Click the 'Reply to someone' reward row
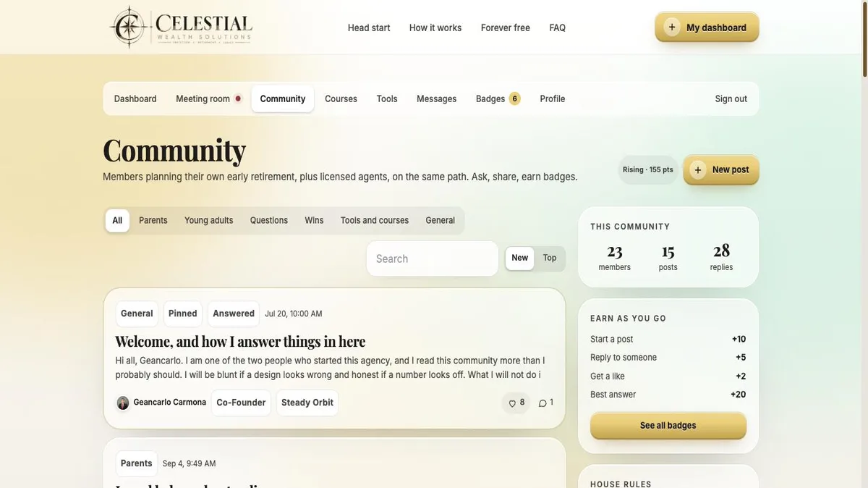This screenshot has width=868, height=488. [x=668, y=357]
